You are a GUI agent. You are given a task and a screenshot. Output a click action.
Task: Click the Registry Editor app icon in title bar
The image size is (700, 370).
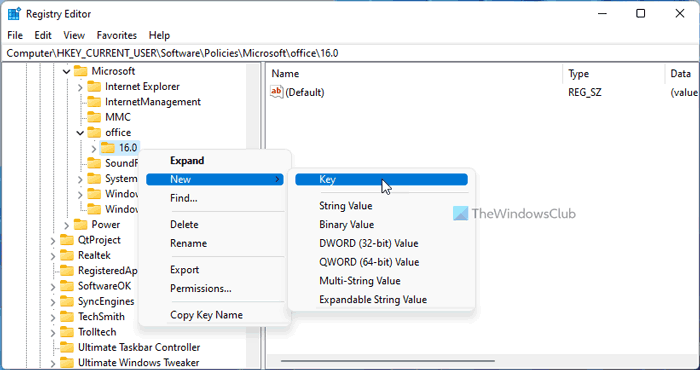(14, 14)
